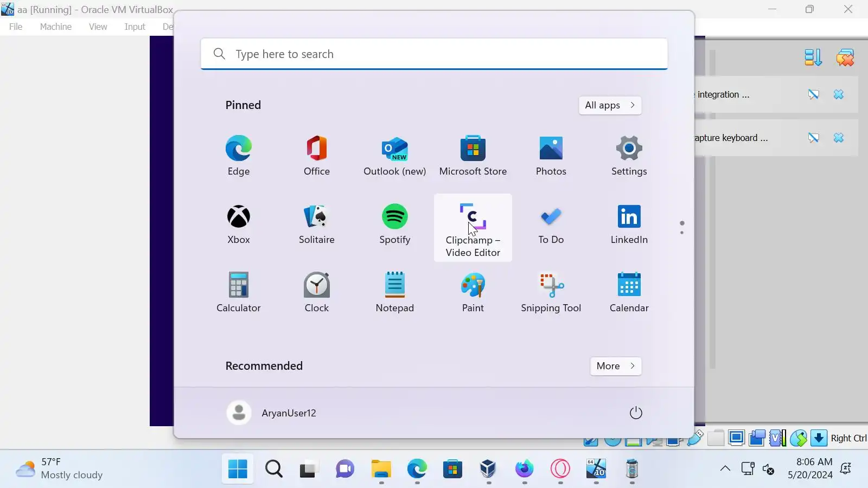Focus the 'Type here to search' box
The image size is (868, 488).
(434, 54)
